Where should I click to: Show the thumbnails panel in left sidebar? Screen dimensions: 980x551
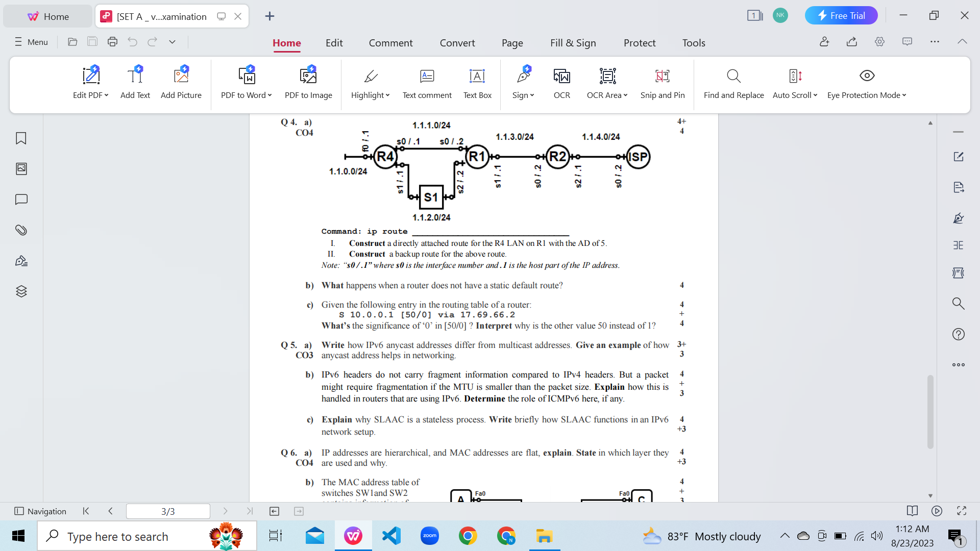[21, 169]
